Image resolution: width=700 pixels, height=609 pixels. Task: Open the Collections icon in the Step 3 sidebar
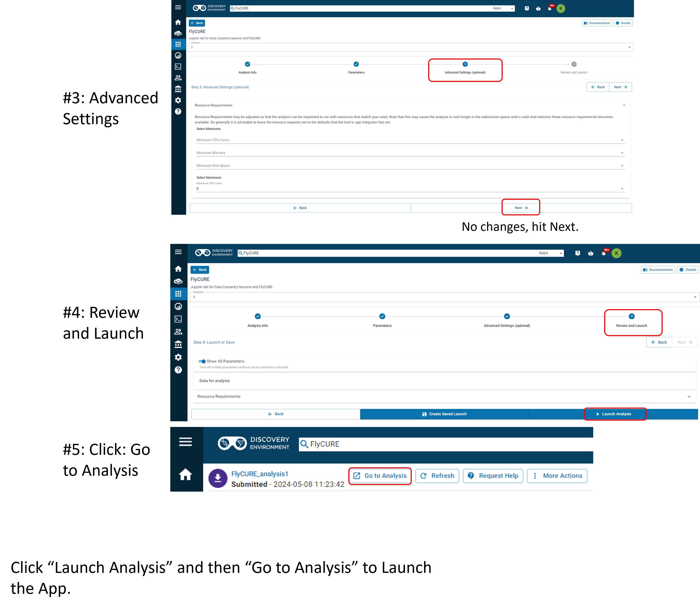178,89
